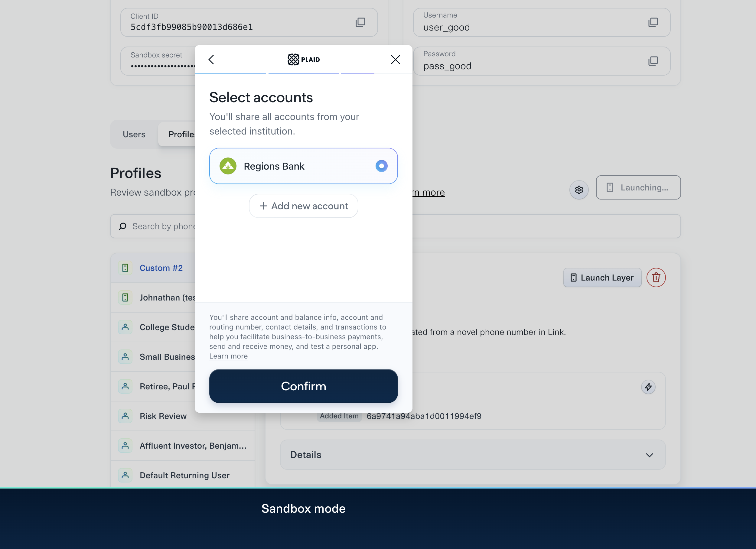The height and width of the screenshot is (549, 756).
Task: Select the Small Business profile
Action: (153, 357)
